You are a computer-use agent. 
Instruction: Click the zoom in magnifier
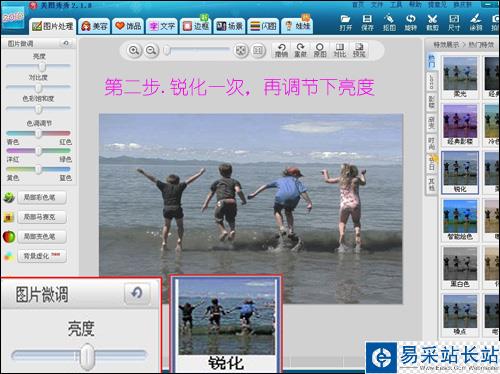click(x=134, y=50)
